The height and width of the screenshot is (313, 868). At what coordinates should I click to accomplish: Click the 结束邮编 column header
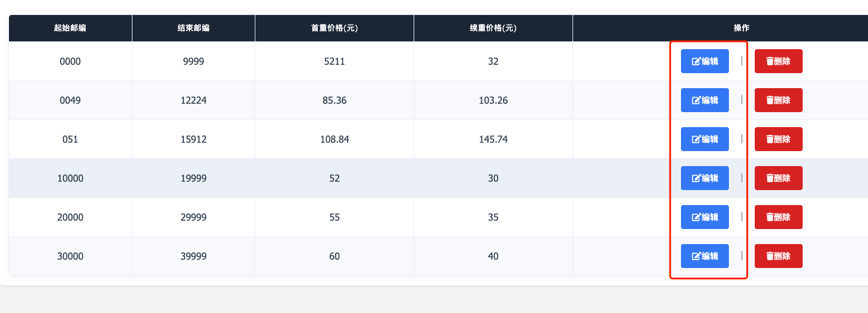[194, 28]
